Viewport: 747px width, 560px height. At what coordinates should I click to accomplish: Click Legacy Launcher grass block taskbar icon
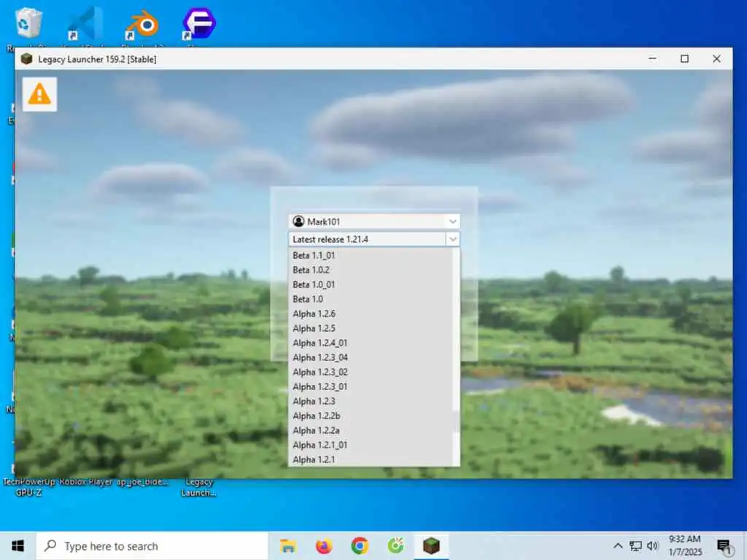[x=431, y=545]
